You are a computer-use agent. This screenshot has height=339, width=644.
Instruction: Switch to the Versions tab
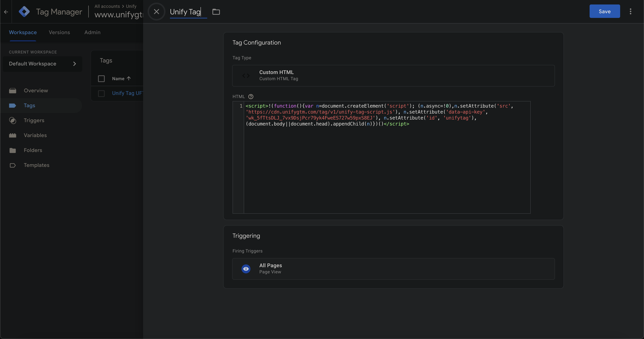coord(59,32)
